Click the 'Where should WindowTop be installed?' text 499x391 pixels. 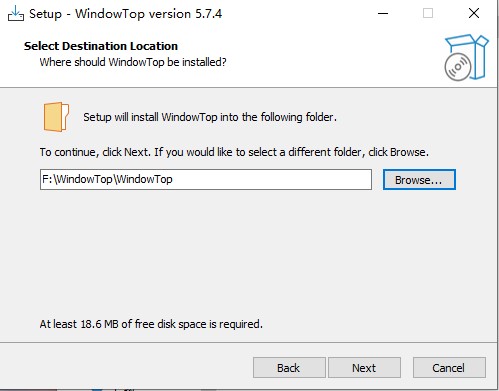pos(133,62)
